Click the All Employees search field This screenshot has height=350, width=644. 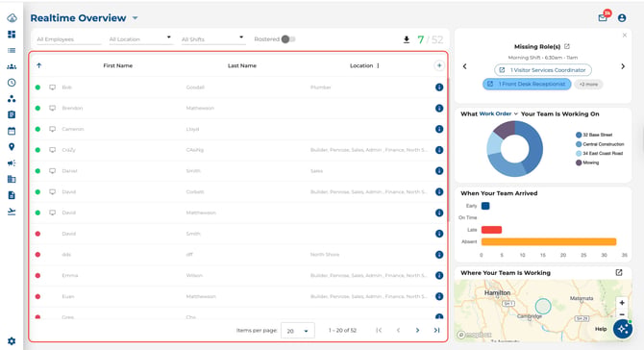(x=68, y=39)
